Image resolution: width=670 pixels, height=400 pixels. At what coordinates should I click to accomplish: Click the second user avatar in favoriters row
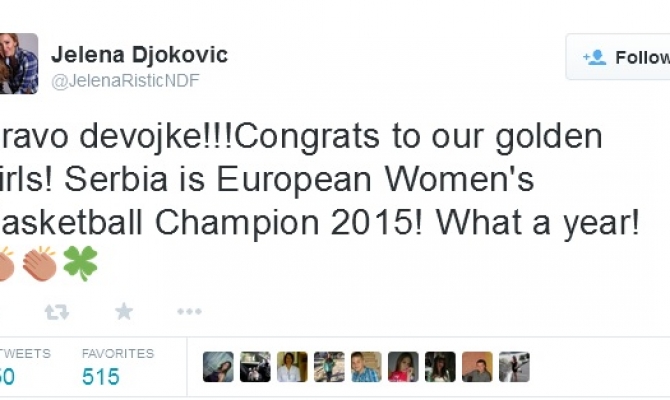pos(255,367)
